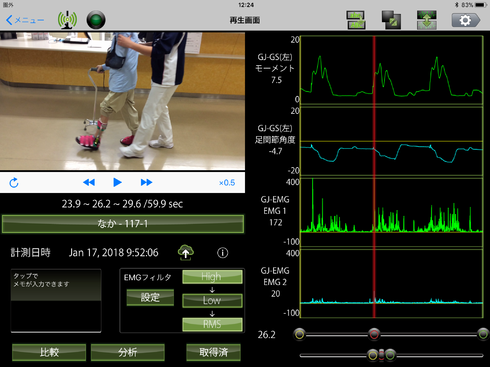Tap the 26.2 time value beside slider
This screenshot has width=490, height=367.
click(267, 334)
